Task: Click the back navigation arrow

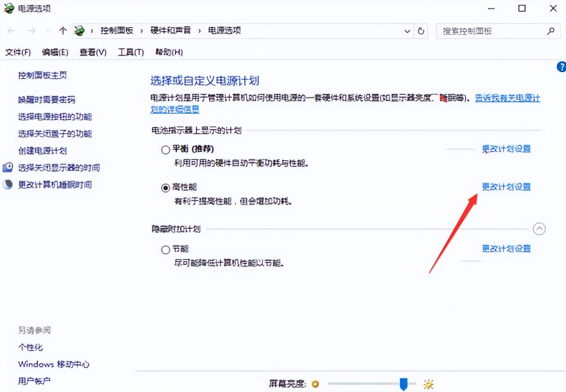Action: [x=11, y=31]
